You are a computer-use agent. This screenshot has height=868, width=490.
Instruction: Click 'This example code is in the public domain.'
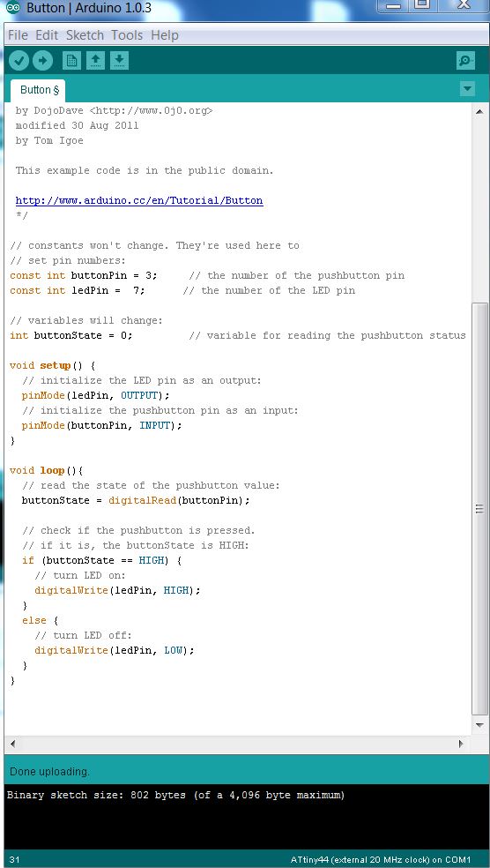[145, 170]
